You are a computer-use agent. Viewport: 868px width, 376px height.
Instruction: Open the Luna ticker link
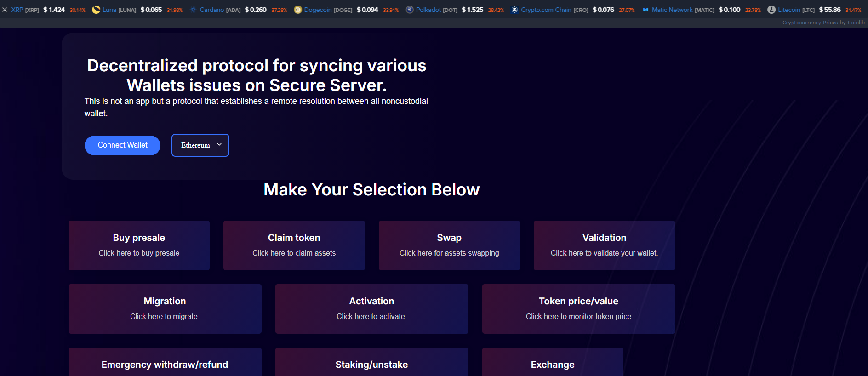(119, 10)
